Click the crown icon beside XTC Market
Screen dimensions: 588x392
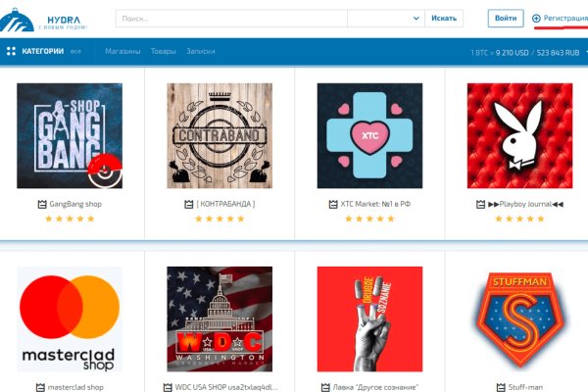tap(333, 204)
